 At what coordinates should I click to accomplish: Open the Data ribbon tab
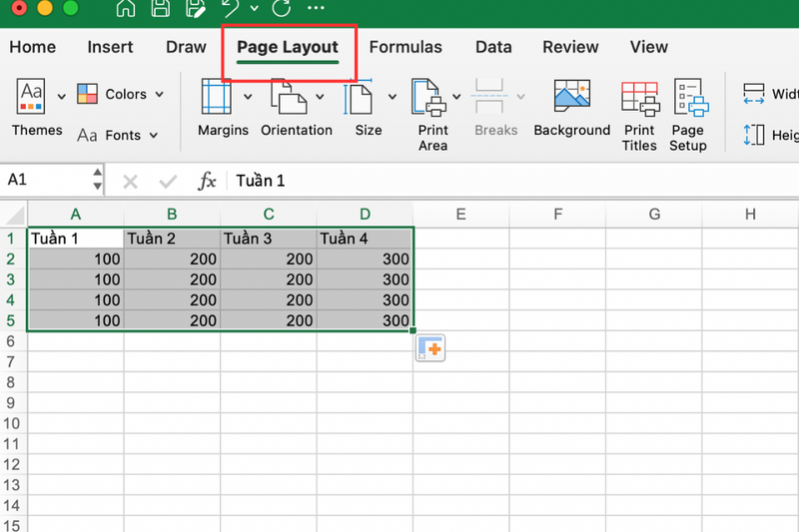(x=493, y=47)
